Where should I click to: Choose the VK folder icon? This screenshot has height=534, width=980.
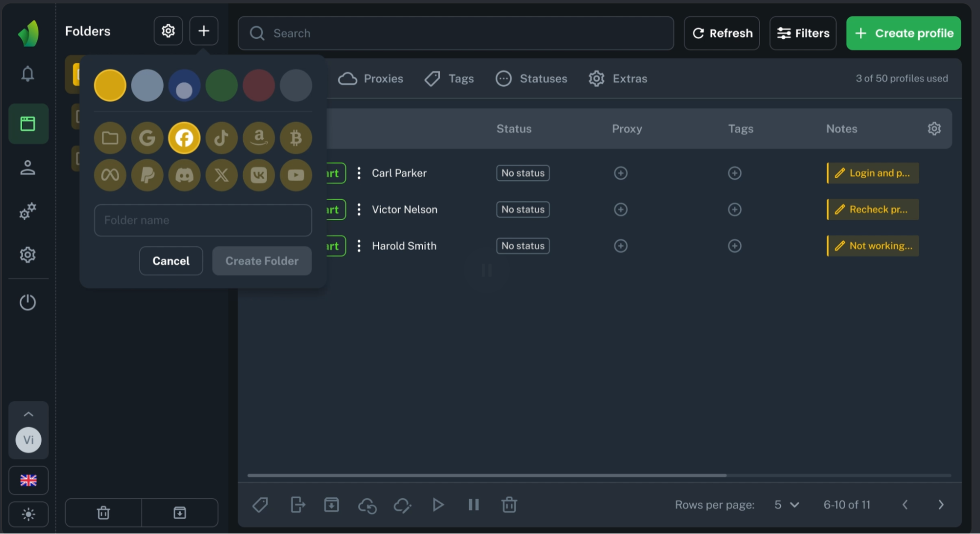pos(259,175)
